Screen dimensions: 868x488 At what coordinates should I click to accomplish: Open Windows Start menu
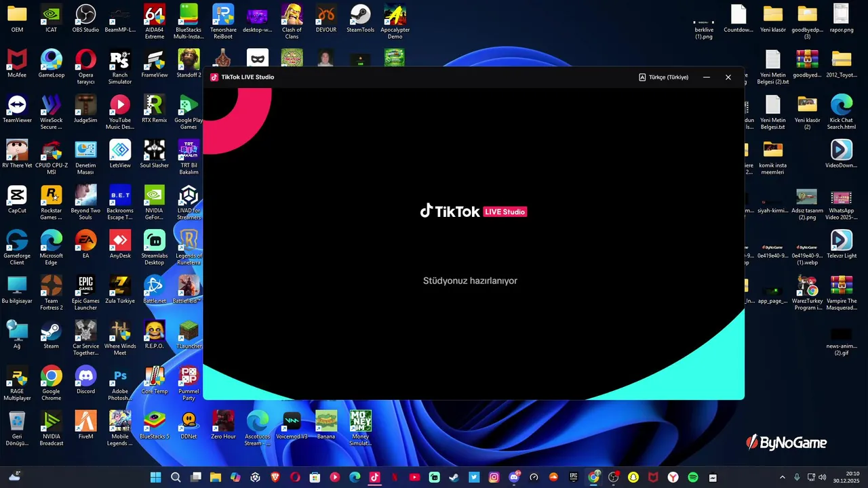click(155, 477)
